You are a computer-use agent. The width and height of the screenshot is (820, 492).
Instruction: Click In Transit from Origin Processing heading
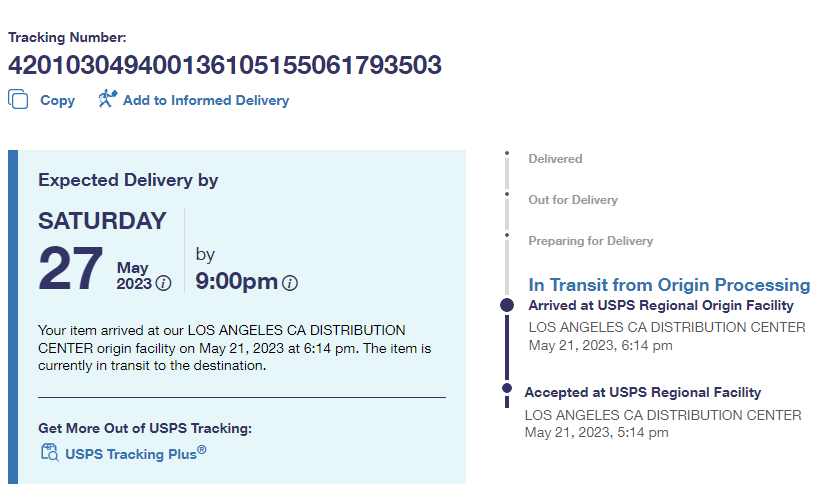(x=669, y=285)
